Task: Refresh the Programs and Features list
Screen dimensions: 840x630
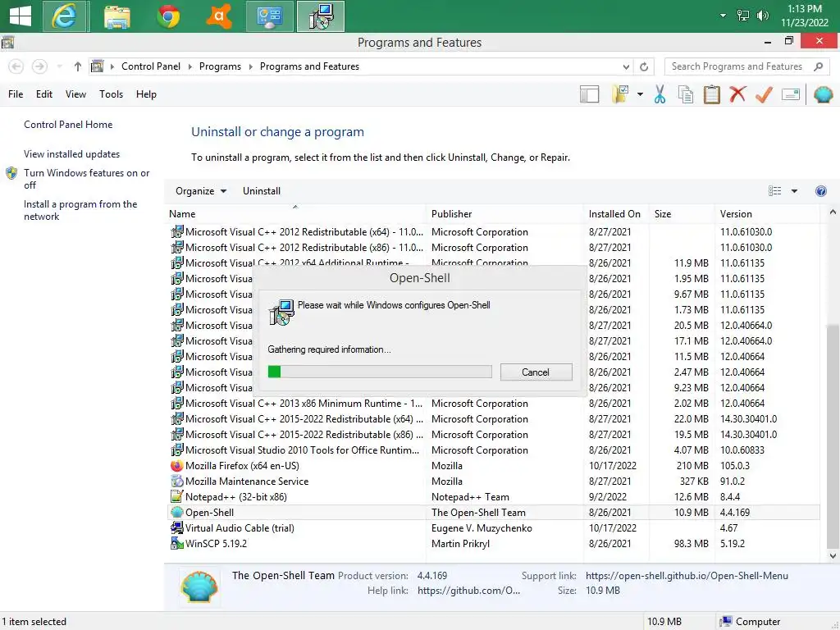Action: click(644, 67)
